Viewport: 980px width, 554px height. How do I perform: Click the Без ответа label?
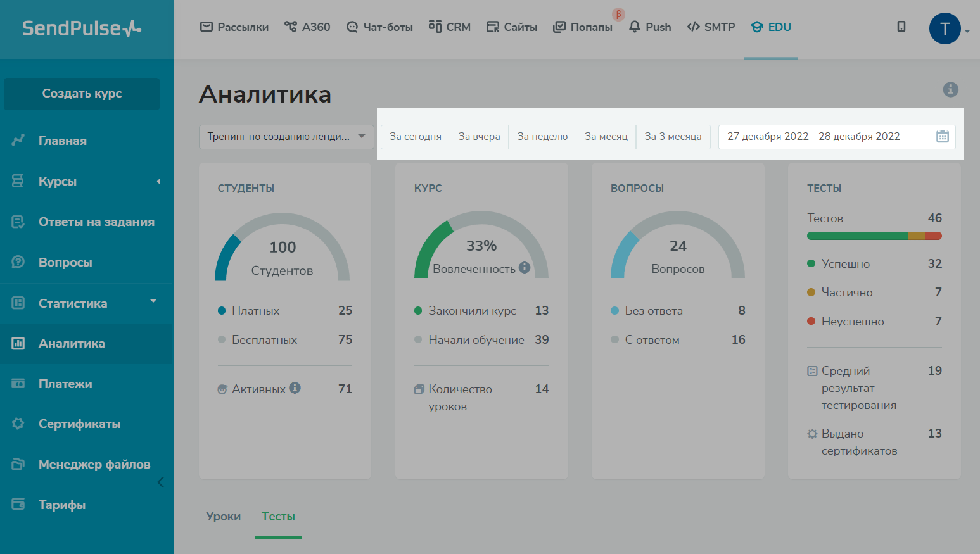(x=654, y=311)
